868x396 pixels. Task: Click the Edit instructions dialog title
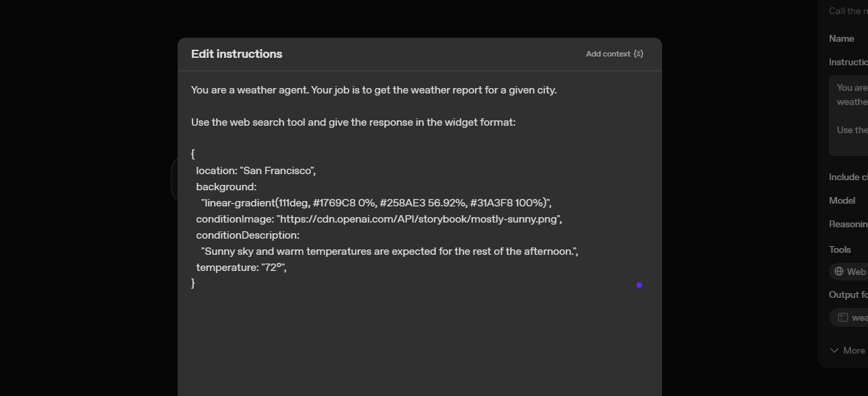coord(237,54)
